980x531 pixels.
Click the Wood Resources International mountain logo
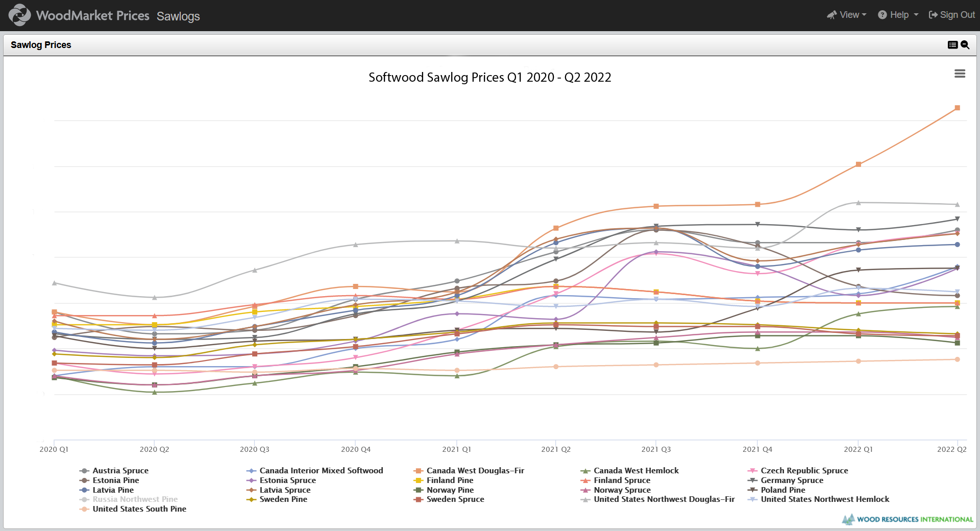(848, 519)
